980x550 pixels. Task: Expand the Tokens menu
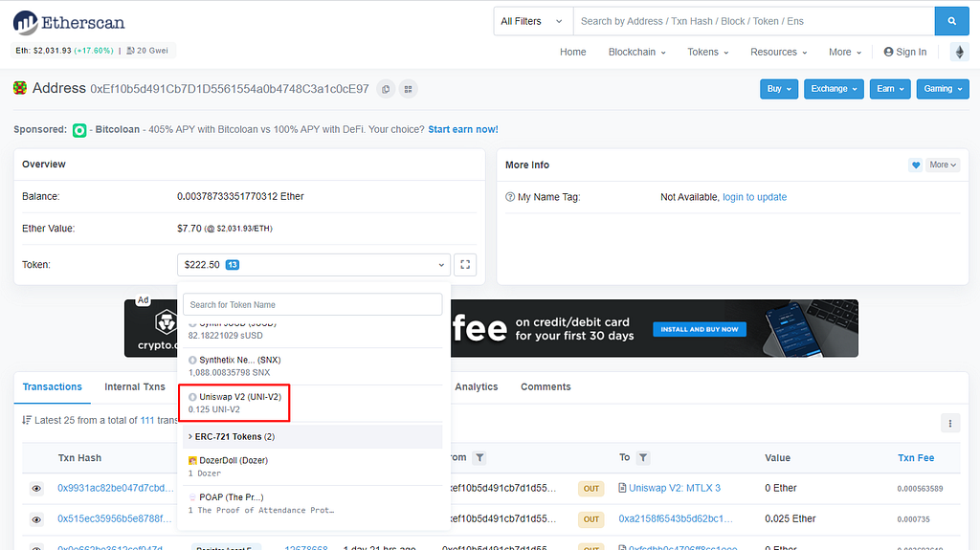[708, 52]
